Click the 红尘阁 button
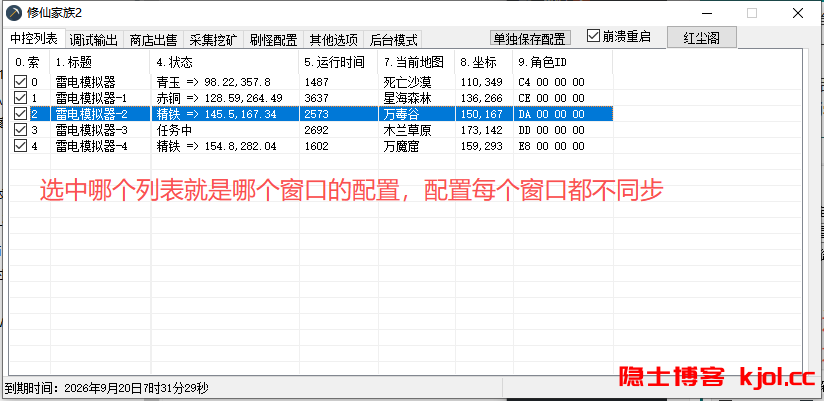824x401 pixels. (x=702, y=38)
